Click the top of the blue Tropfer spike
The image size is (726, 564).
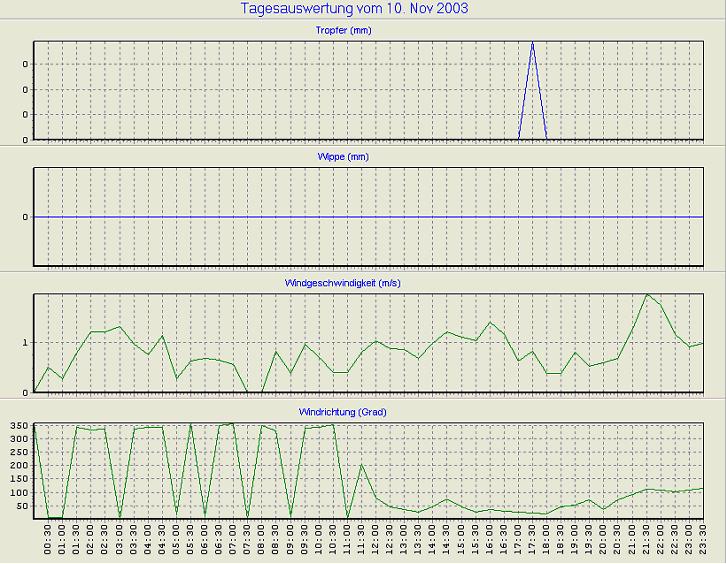[532, 43]
